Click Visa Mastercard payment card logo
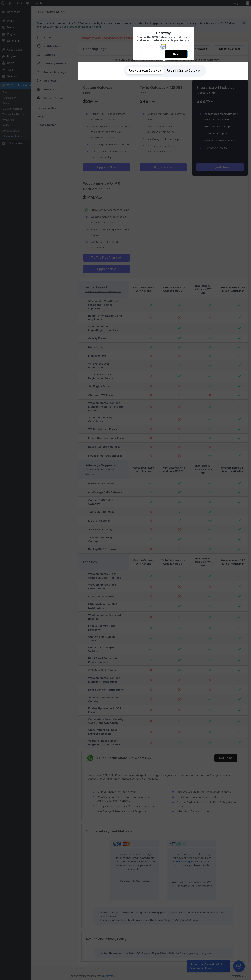This screenshot has height=980, width=251. click(x=121, y=844)
